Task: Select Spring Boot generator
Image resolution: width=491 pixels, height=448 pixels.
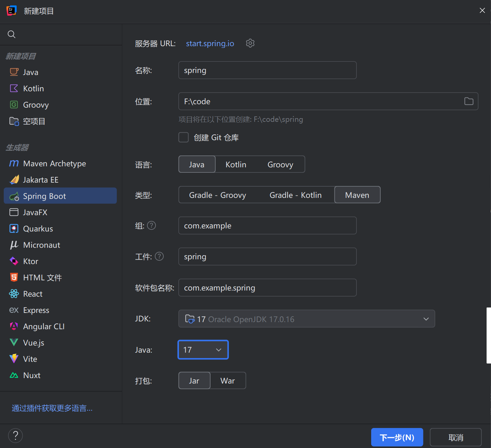Action: [60, 196]
